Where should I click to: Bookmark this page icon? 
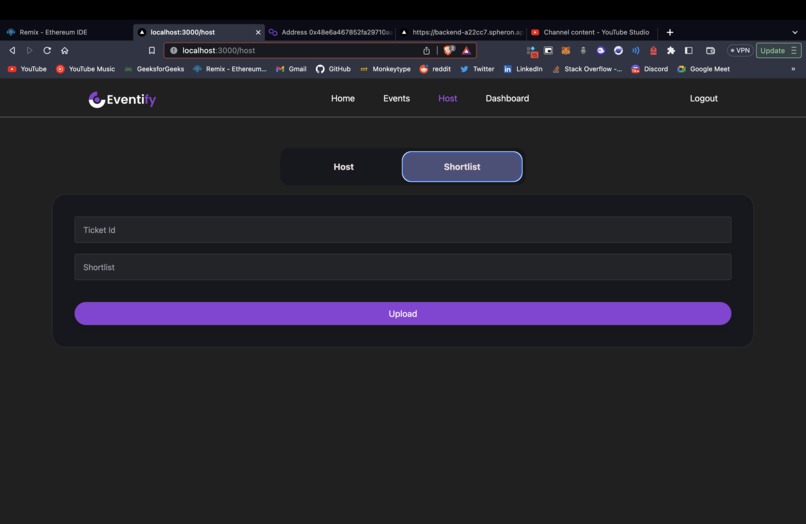tap(152, 50)
